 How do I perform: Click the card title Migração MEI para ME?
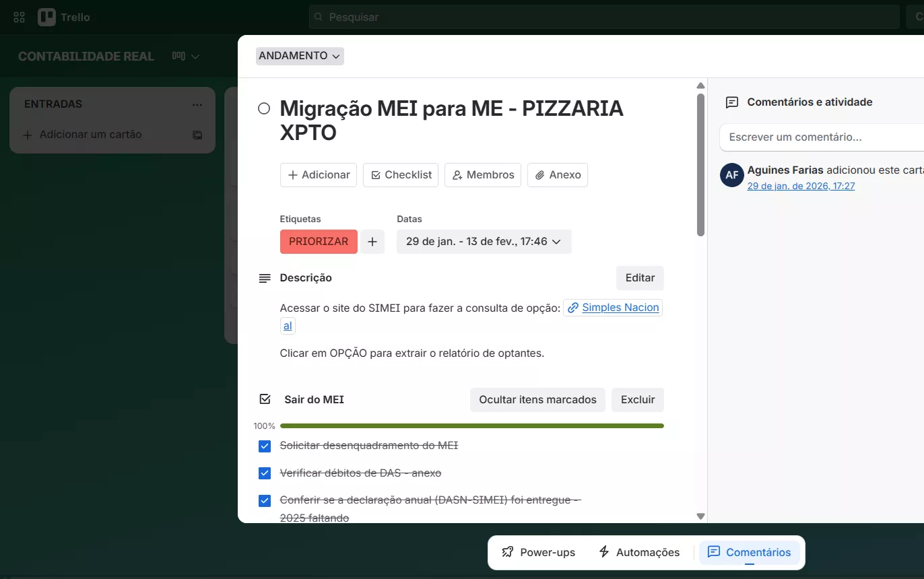tap(451, 121)
